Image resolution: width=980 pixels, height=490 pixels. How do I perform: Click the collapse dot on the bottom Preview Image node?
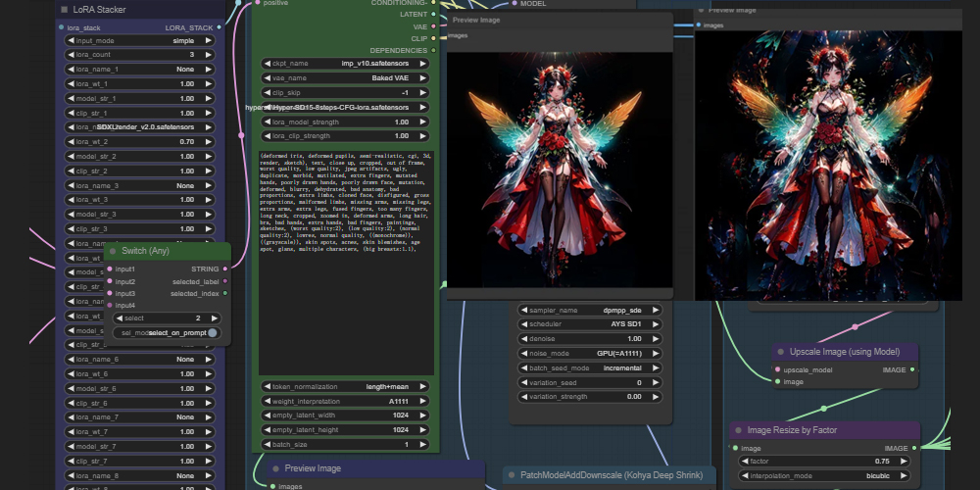[275, 468]
